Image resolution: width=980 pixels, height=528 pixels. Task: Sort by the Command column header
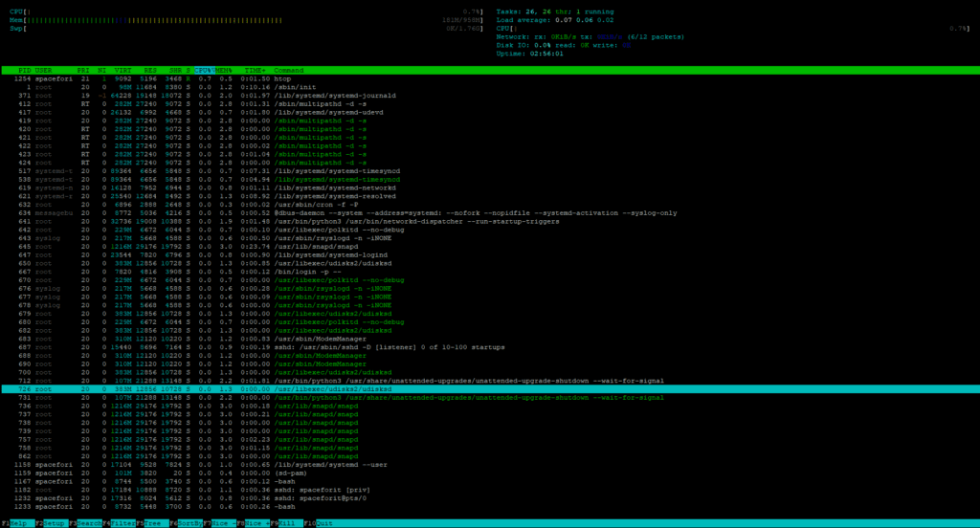[x=289, y=71]
